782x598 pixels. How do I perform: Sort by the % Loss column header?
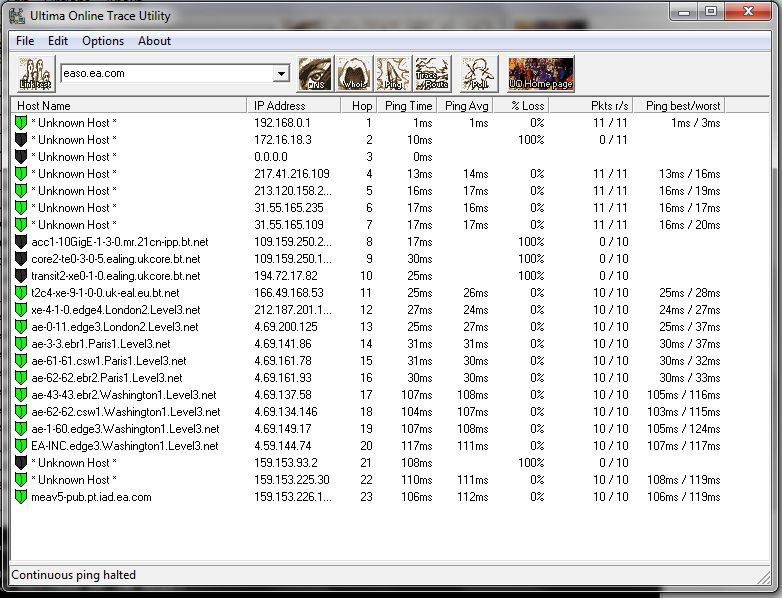click(x=522, y=106)
